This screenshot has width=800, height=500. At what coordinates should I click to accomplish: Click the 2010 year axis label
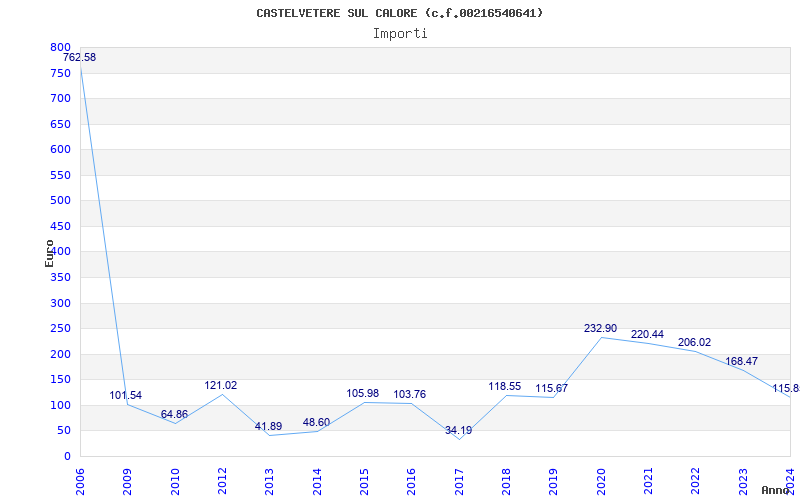pyautogui.click(x=175, y=482)
